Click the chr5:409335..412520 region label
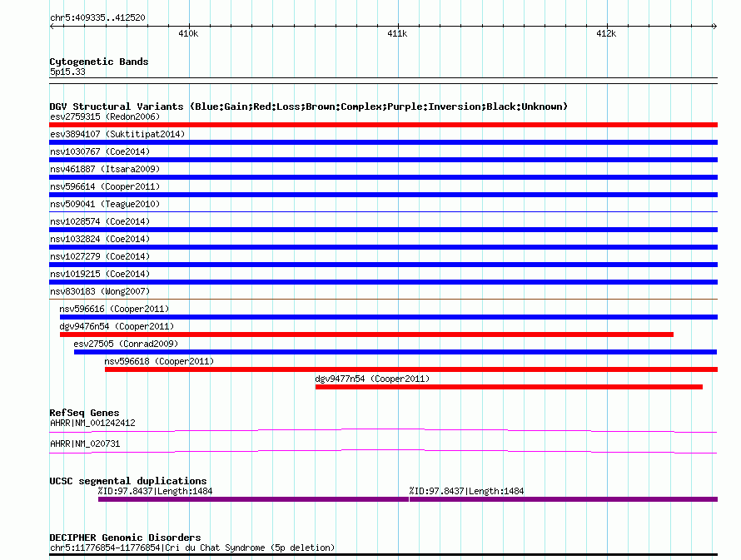The image size is (741, 560). tap(97, 17)
